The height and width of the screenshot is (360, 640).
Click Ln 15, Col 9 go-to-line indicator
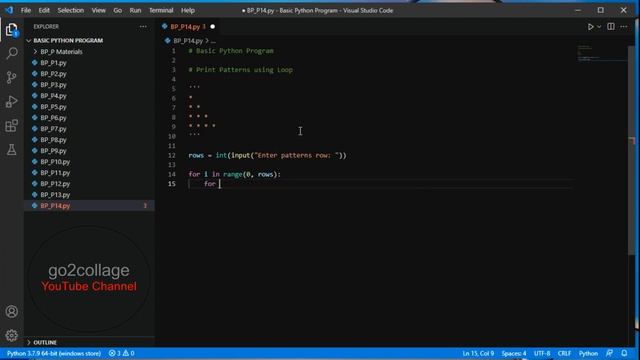pyautogui.click(x=478, y=353)
